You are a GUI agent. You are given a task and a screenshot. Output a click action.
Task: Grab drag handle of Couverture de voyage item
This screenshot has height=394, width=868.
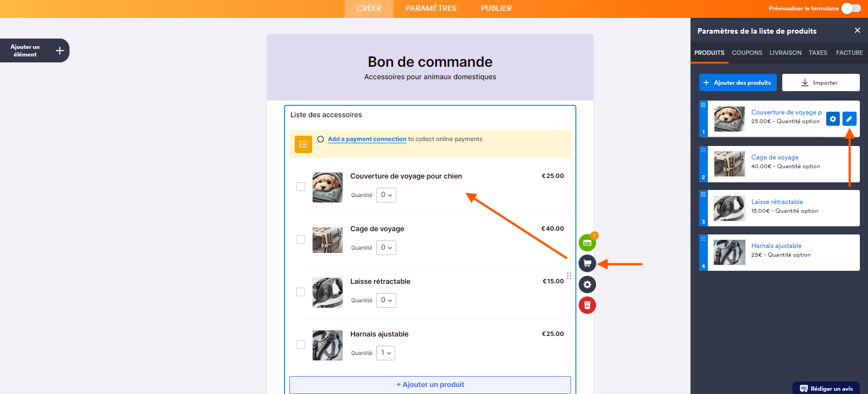point(703,105)
